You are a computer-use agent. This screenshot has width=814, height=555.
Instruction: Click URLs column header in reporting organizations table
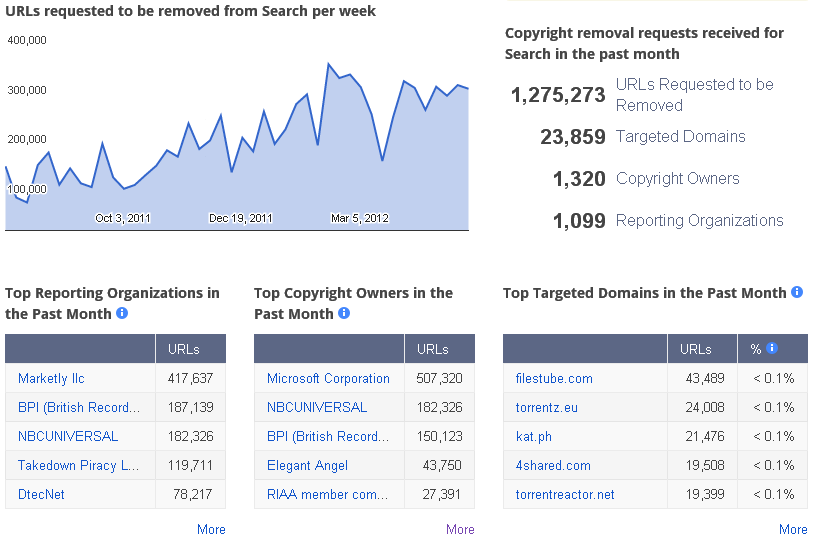(184, 349)
